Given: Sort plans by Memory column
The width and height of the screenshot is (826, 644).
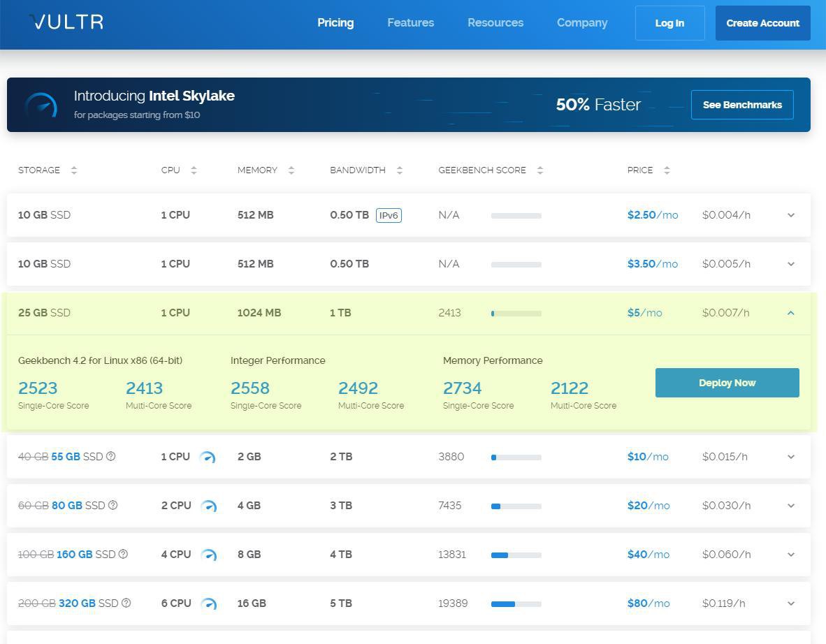Looking at the screenshot, I should tap(291, 170).
